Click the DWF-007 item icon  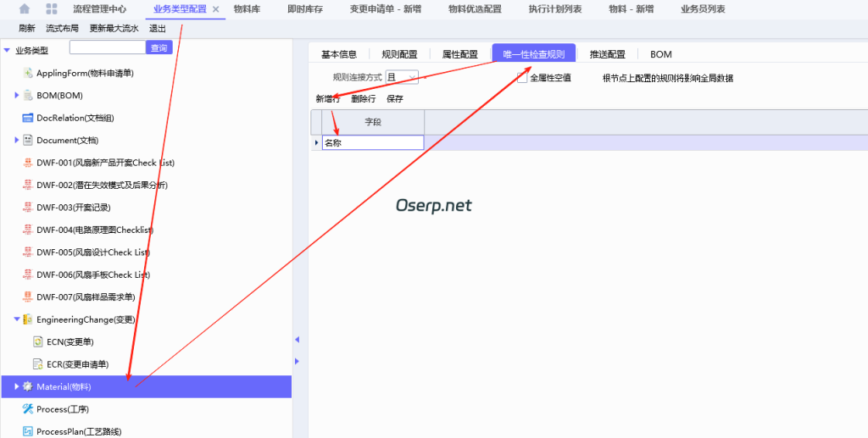[x=28, y=297]
